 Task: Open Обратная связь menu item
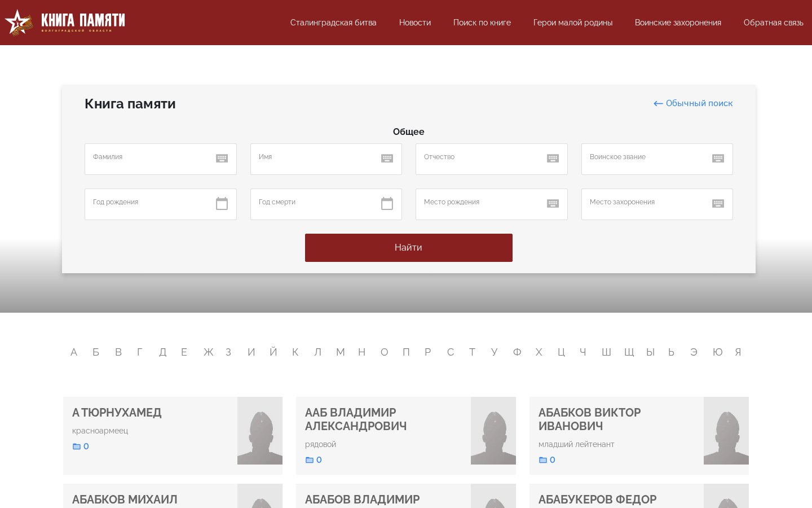(x=774, y=23)
